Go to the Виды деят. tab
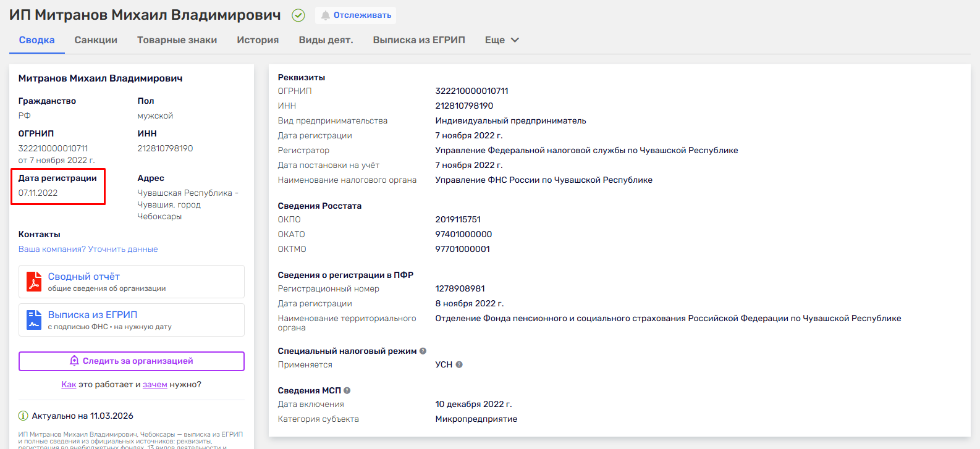980x449 pixels. pyautogui.click(x=326, y=40)
